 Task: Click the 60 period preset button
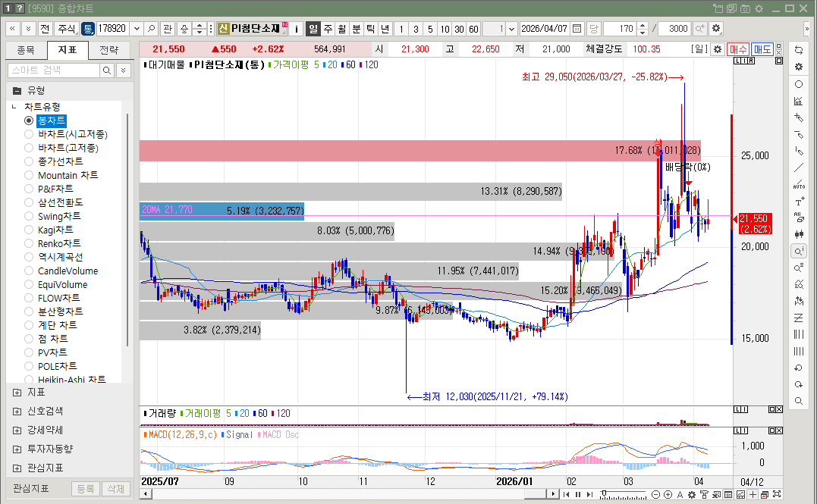click(473, 29)
